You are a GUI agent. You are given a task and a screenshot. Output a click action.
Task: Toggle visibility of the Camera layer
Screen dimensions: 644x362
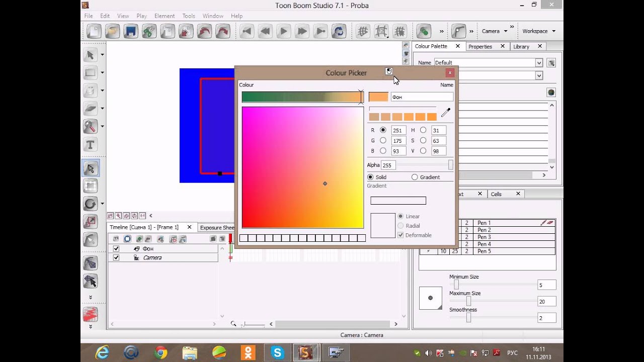click(116, 257)
